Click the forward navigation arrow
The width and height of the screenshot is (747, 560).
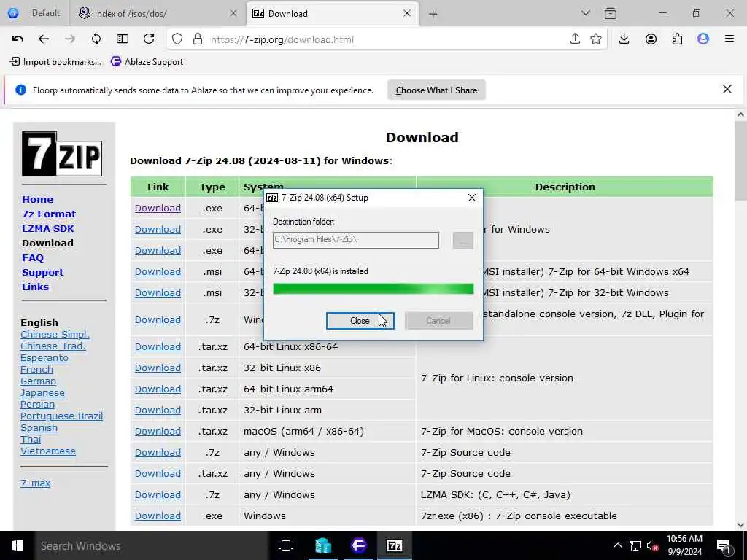(x=70, y=39)
